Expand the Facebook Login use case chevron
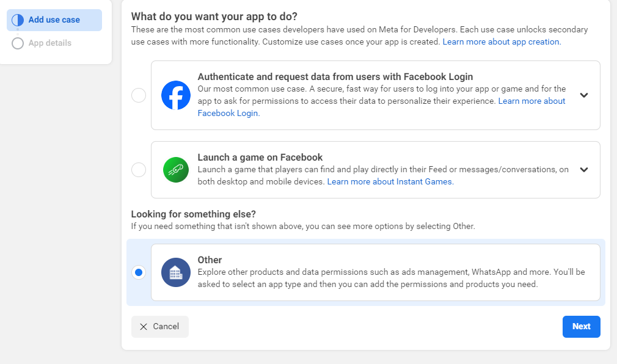This screenshot has width=617, height=364. [584, 95]
